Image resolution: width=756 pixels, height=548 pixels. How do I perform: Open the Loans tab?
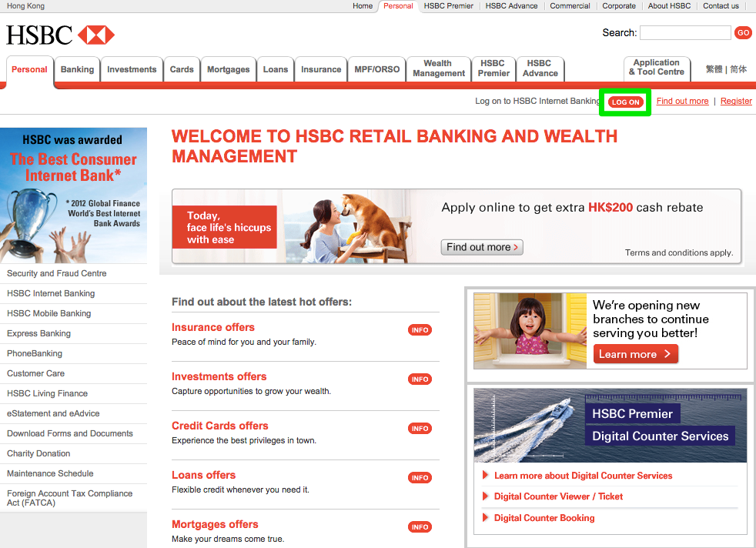(x=276, y=69)
